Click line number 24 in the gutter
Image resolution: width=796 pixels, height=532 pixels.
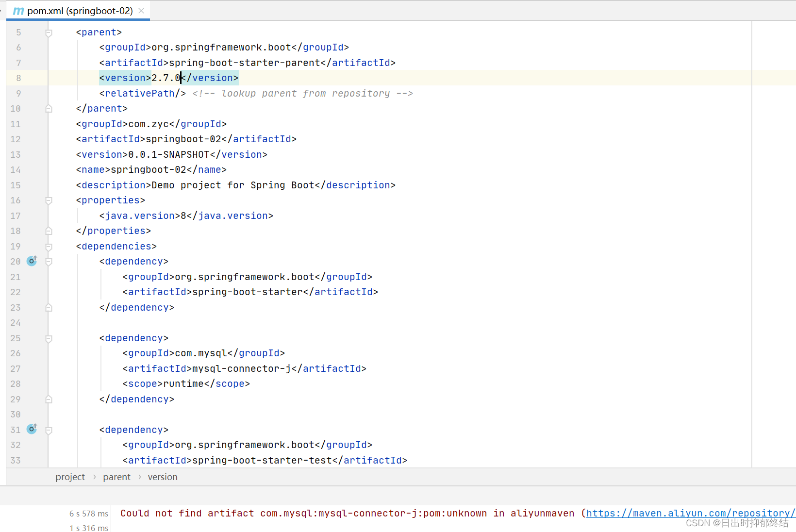16,322
